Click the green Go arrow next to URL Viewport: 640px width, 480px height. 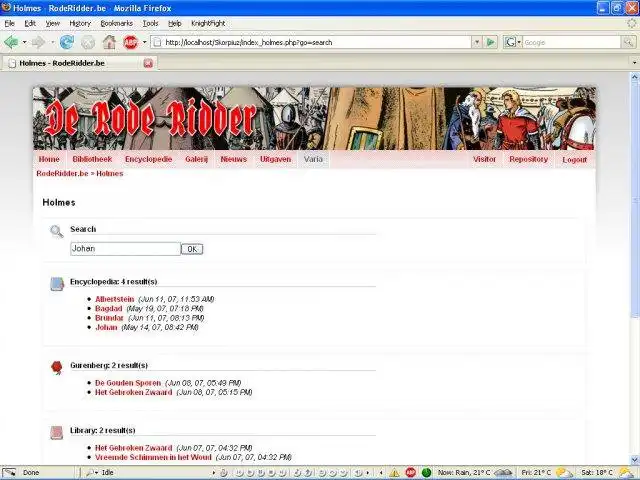click(x=491, y=42)
